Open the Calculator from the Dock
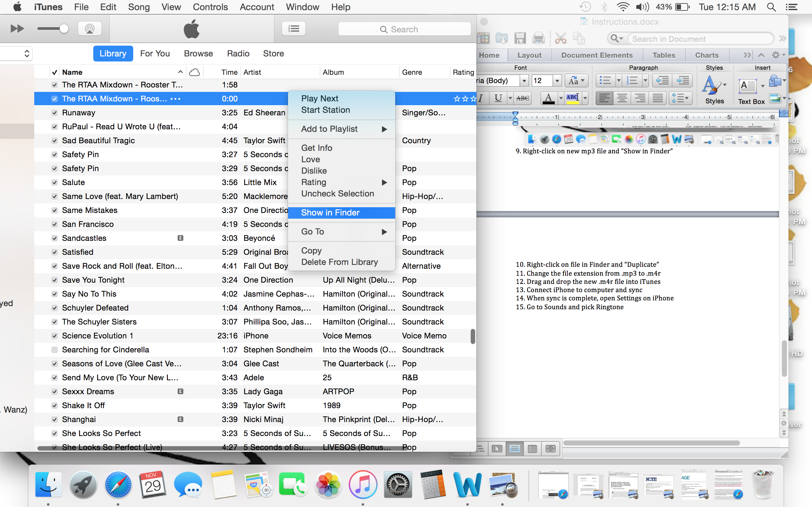The image size is (812, 507). 433,485
